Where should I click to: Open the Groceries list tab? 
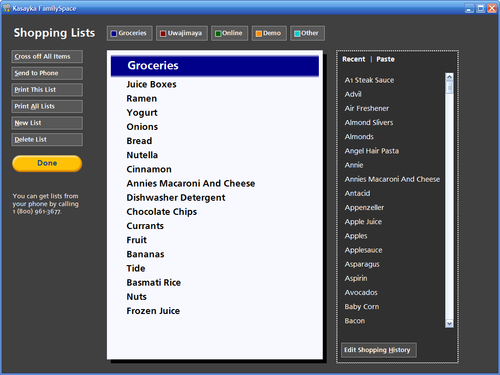[130, 33]
